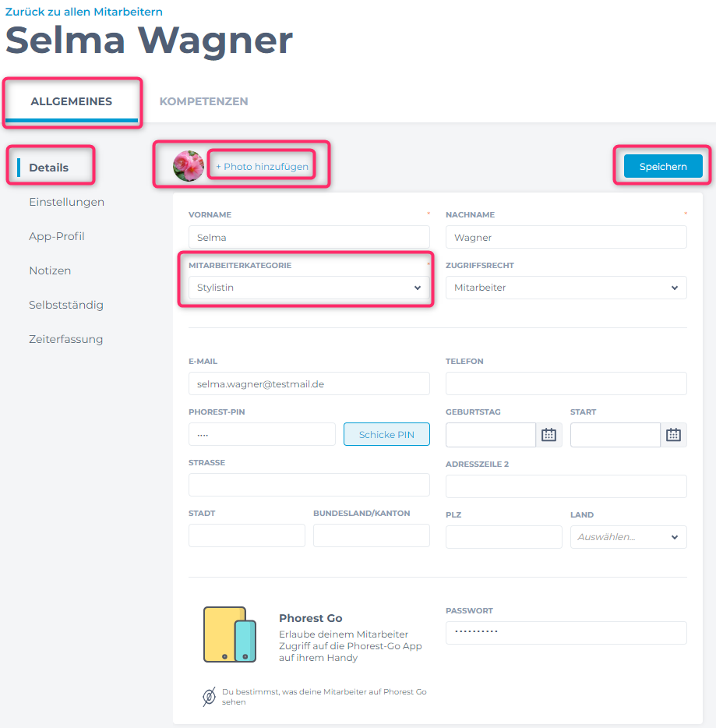Open the Land selection dropdown
716x728 pixels.
(628, 537)
